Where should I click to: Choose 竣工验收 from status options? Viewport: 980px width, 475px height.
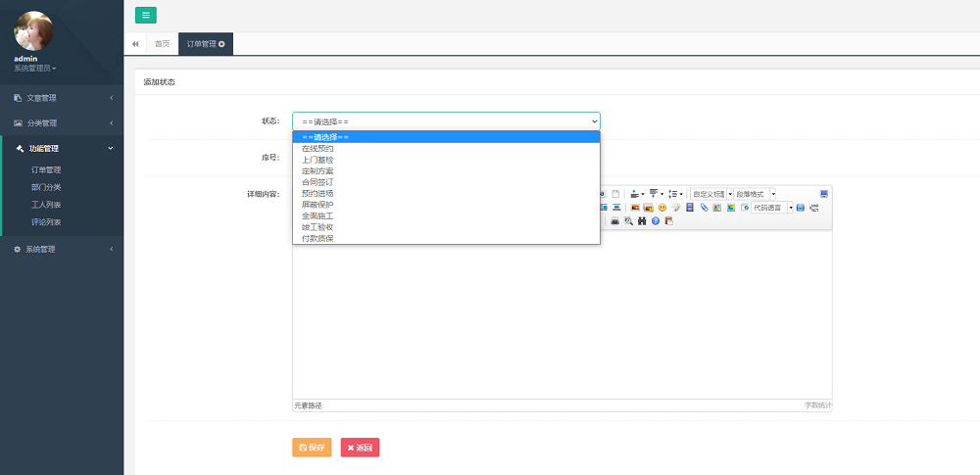point(318,227)
